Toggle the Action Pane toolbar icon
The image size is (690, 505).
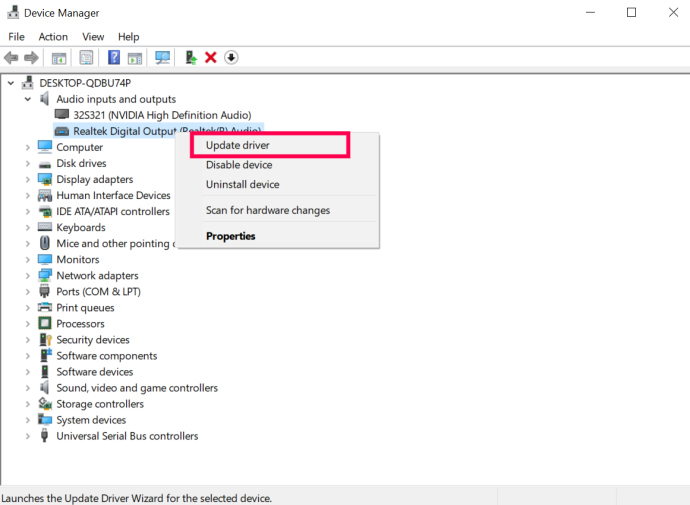click(135, 58)
